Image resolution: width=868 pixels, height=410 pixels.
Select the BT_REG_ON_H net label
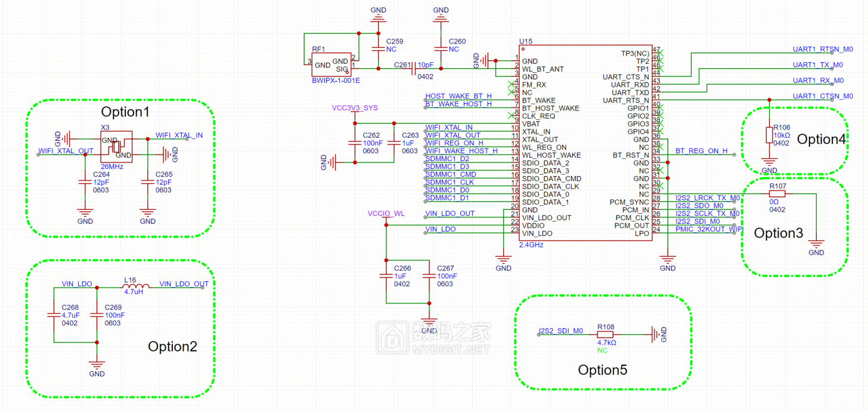702,151
